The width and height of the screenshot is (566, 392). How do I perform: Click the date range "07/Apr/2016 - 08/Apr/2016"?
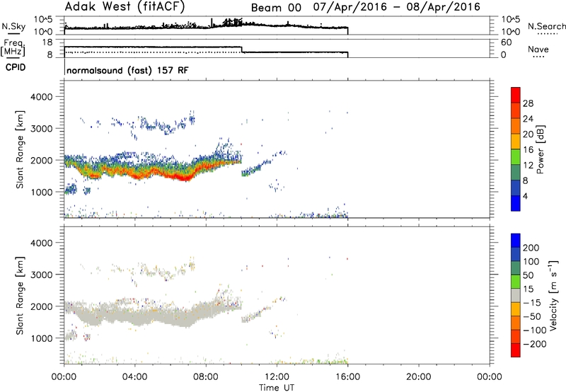(397, 7)
